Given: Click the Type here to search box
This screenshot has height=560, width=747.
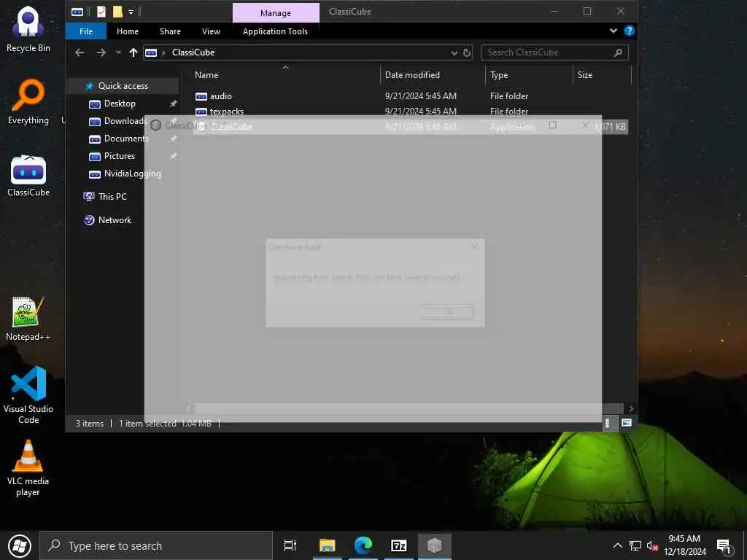Looking at the screenshot, I should pyautogui.click(x=156, y=545).
